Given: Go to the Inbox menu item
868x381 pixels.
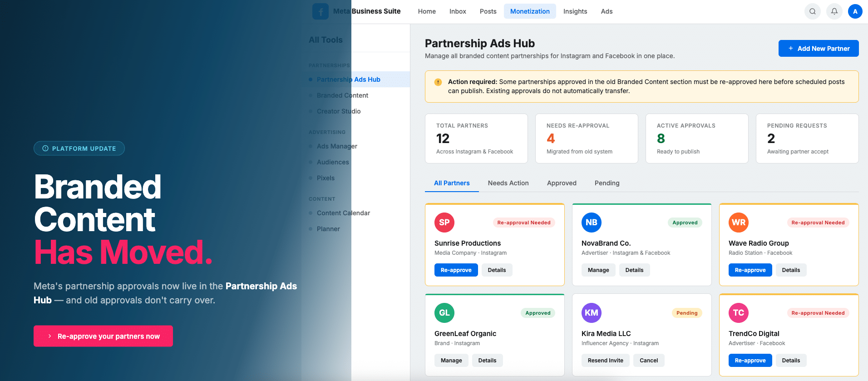Looking at the screenshot, I should click(458, 11).
